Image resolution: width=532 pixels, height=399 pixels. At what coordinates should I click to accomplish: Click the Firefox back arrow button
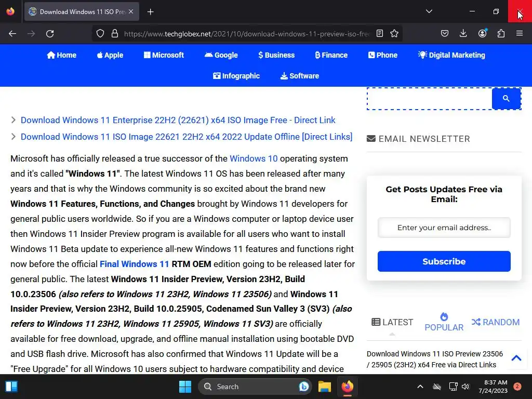pos(12,34)
